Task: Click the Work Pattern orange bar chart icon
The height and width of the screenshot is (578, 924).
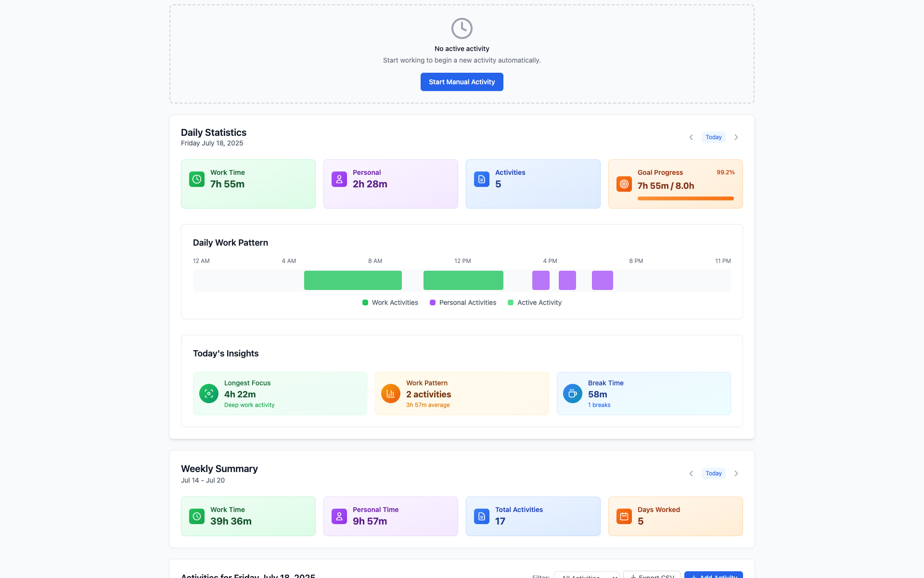Action: coord(391,394)
